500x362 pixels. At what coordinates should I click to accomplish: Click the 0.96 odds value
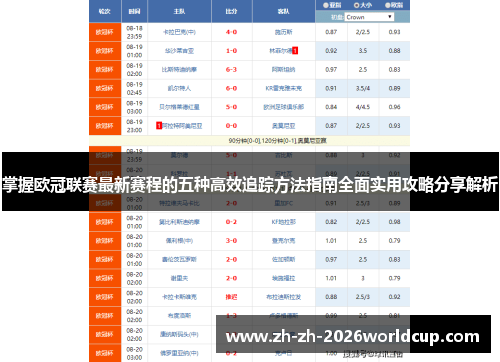pyautogui.click(x=394, y=107)
